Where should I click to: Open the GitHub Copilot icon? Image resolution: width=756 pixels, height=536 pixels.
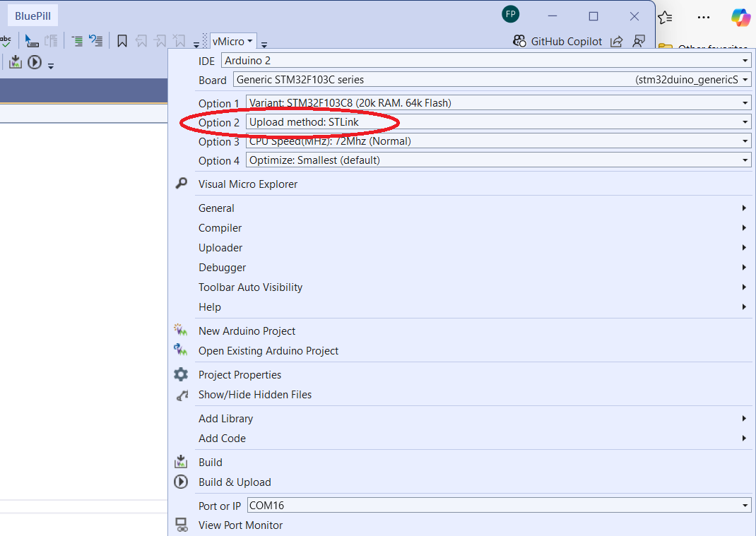tap(519, 41)
